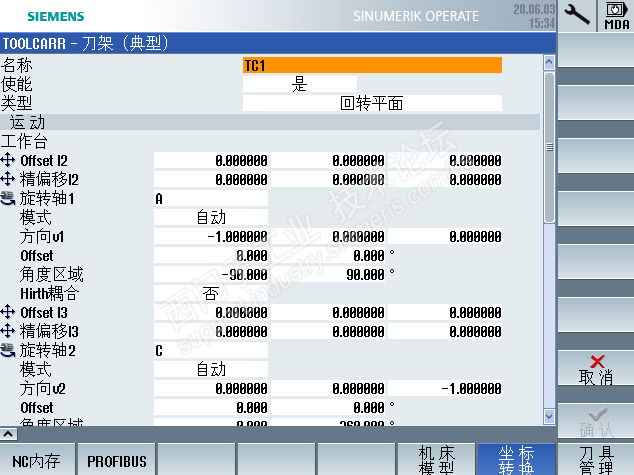Open 类型 selector showing 回转平面
634x475 pixels.
pos(372,103)
